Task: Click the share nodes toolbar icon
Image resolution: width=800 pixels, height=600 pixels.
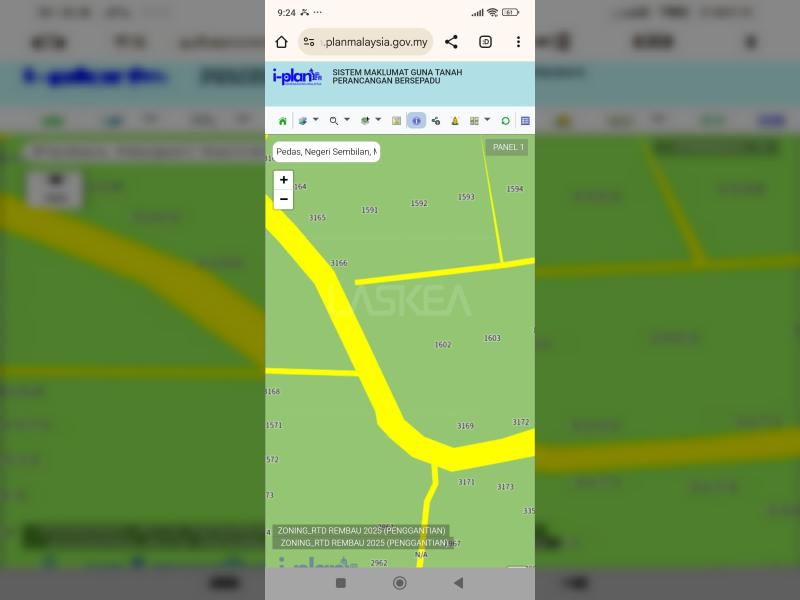Action: point(436,121)
